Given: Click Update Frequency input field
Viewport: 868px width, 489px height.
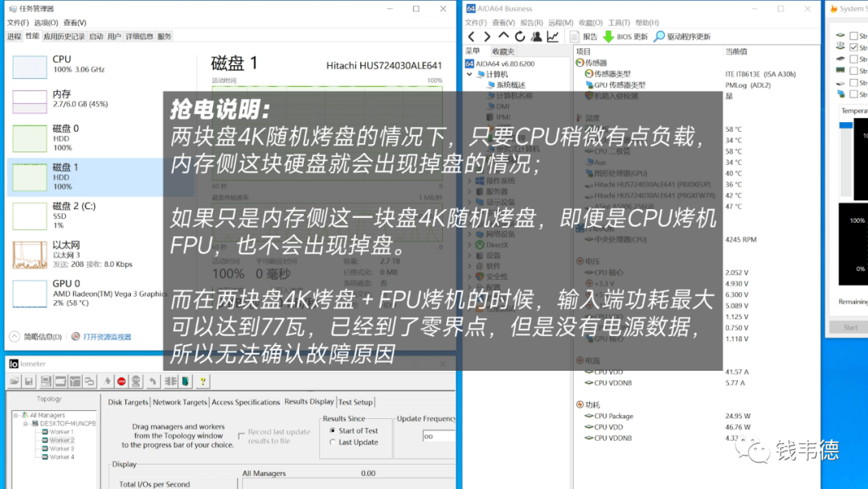Looking at the screenshot, I should point(439,437).
